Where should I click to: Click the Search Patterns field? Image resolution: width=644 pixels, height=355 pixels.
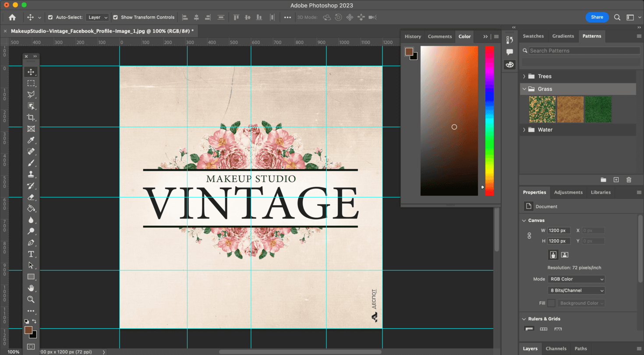[584, 51]
